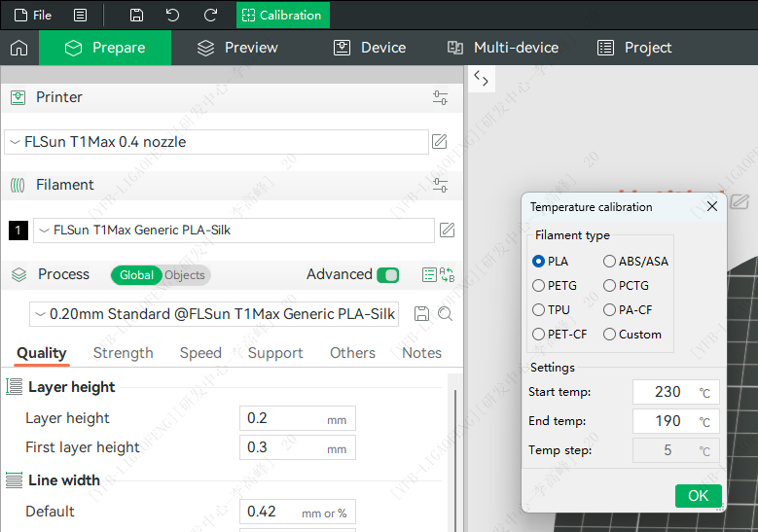Open the Quality settings tab

click(42, 353)
